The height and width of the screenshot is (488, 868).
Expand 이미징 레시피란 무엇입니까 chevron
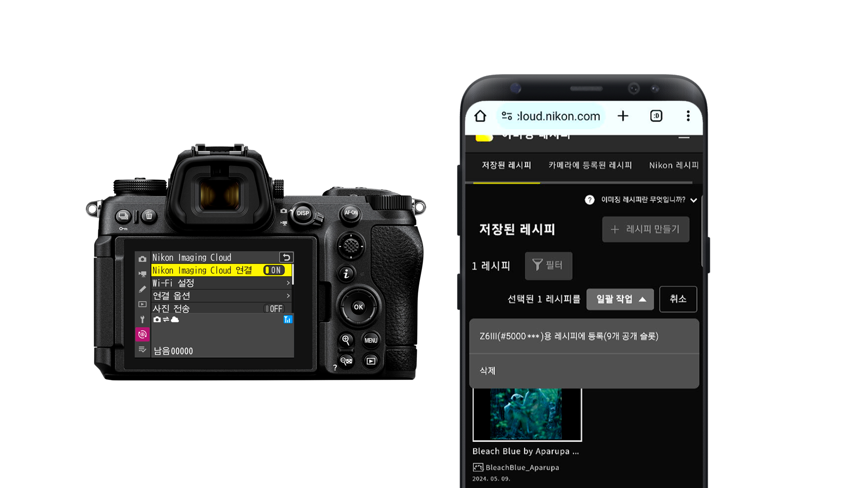(x=693, y=200)
